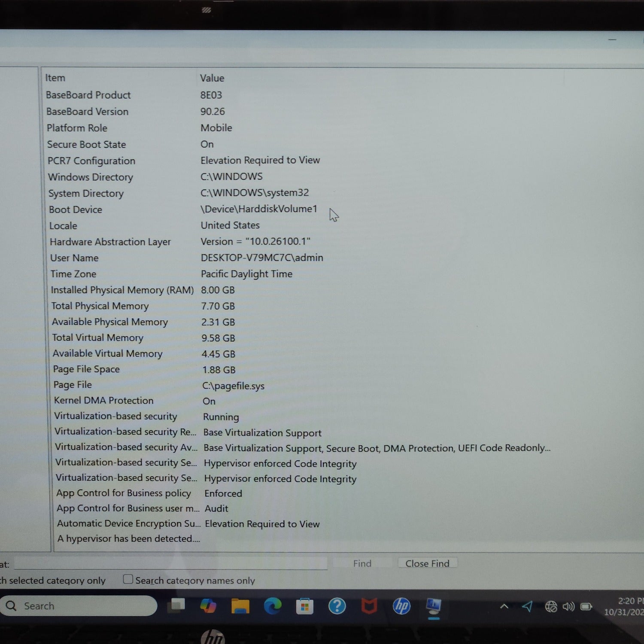Image resolution: width=644 pixels, height=644 pixels.
Task: Click the taskbar Search box
Action: point(79,606)
